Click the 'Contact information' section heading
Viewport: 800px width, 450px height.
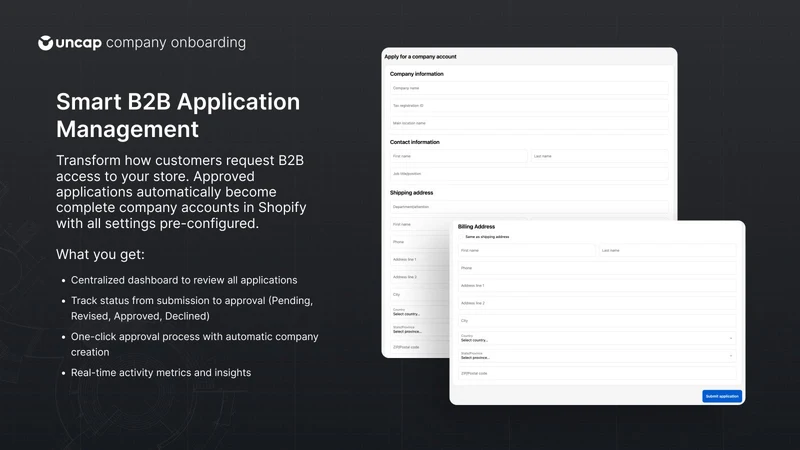pyautogui.click(x=414, y=142)
